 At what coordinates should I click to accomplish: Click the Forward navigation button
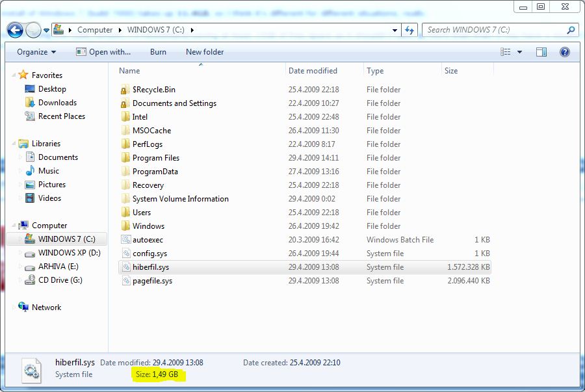pos(33,30)
